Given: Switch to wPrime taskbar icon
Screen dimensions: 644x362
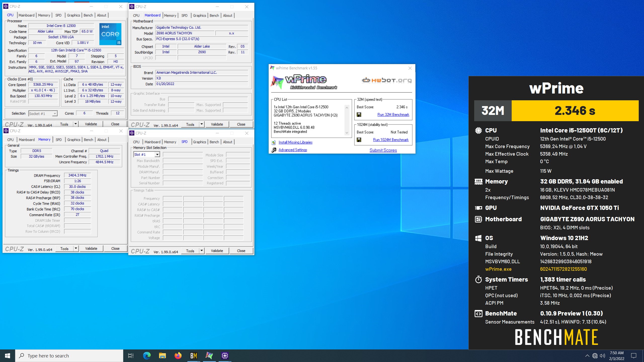Looking at the screenshot, I should tap(209, 356).
